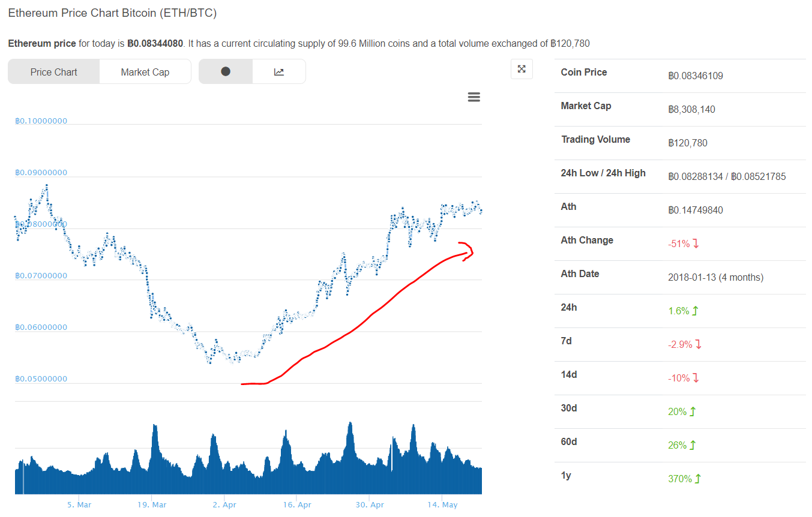
Task: Click the Coin Price row label
Action: pos(584,72)
